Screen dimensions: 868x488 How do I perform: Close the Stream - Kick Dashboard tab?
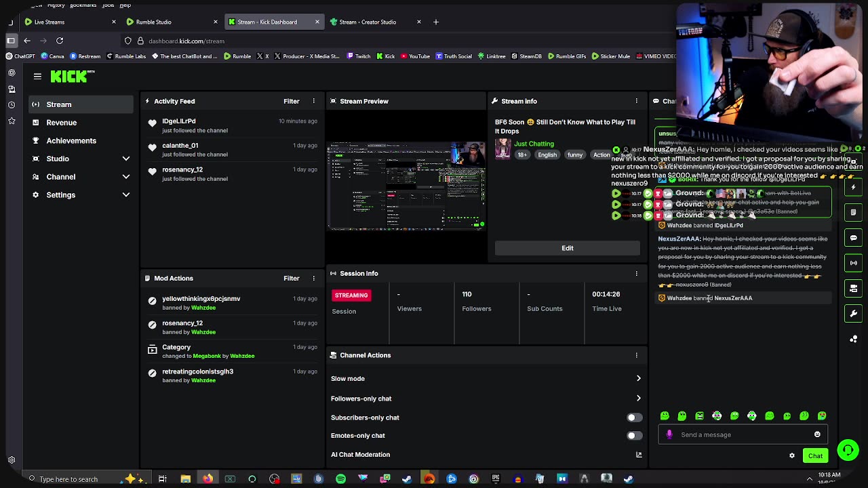(x=317, y=22)
